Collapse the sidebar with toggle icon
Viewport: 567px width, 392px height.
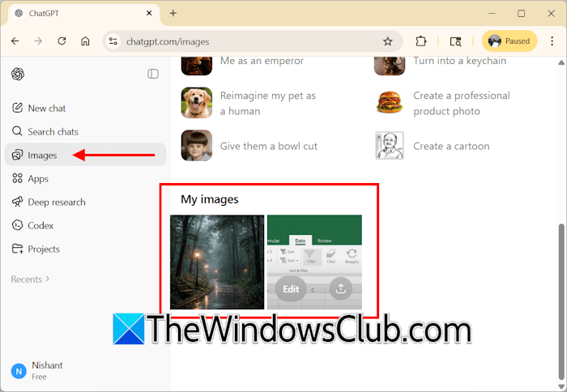153,74
